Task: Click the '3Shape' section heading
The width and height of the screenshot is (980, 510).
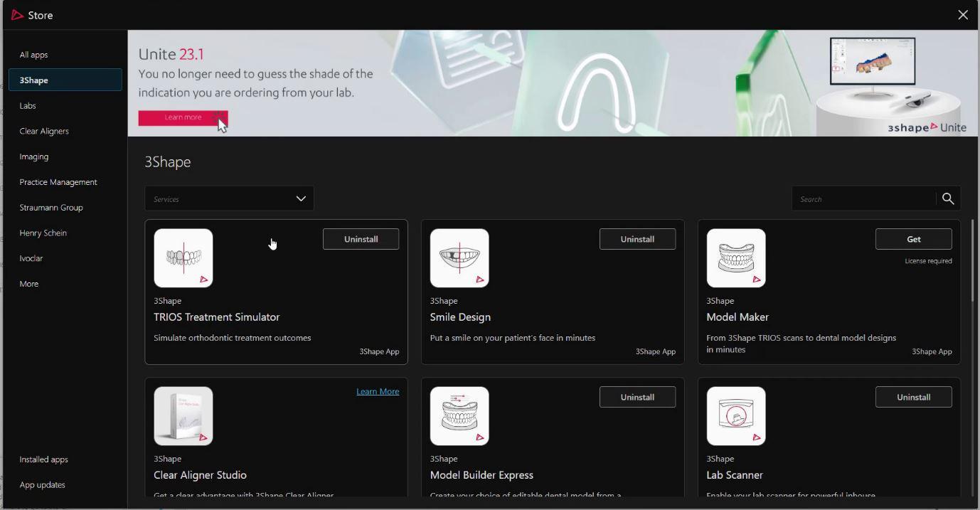Action: 168,162
